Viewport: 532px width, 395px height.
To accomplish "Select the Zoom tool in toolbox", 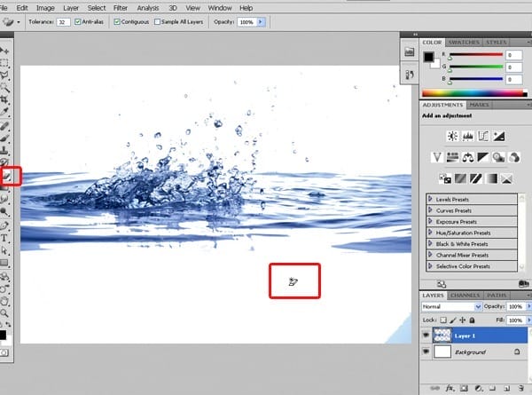I will (x=4, y=313).
